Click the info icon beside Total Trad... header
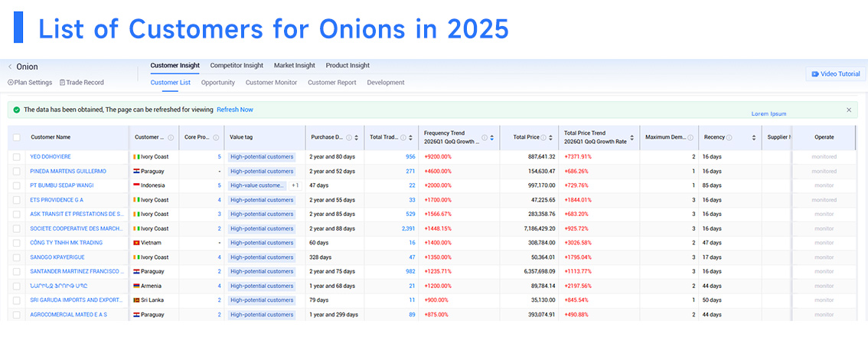 pyautogui.click(x=403, y=137)
